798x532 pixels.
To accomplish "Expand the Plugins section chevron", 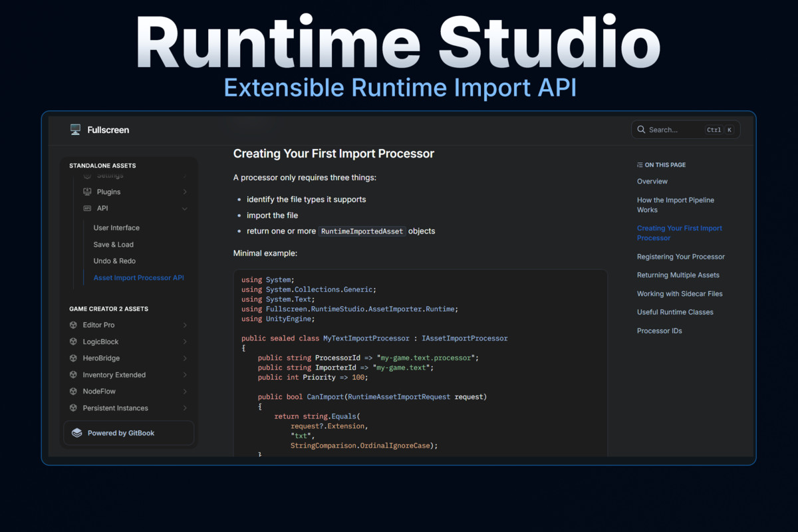I will pos(185,192).
